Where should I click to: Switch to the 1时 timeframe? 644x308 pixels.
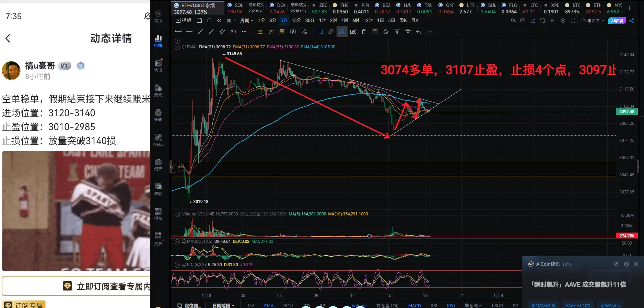point(323,21)
